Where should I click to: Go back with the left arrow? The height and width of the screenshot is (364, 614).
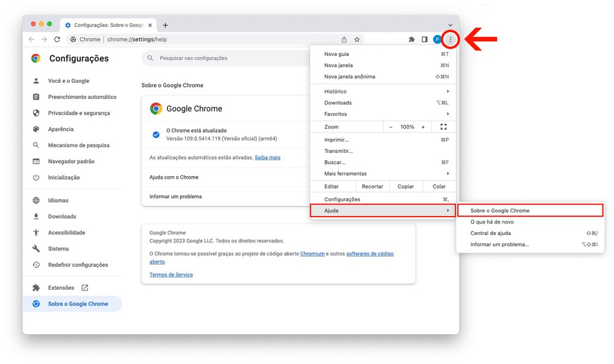[31, 39]
